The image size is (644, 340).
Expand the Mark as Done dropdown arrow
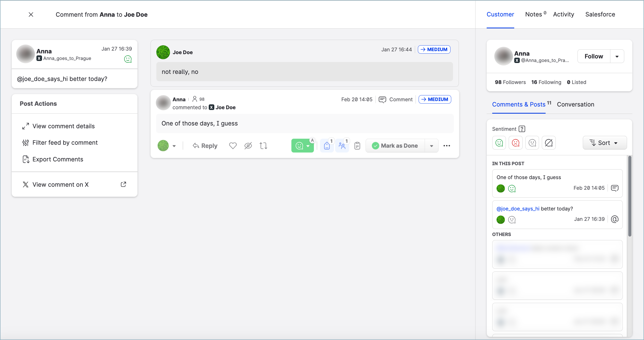tap(432, 146)
